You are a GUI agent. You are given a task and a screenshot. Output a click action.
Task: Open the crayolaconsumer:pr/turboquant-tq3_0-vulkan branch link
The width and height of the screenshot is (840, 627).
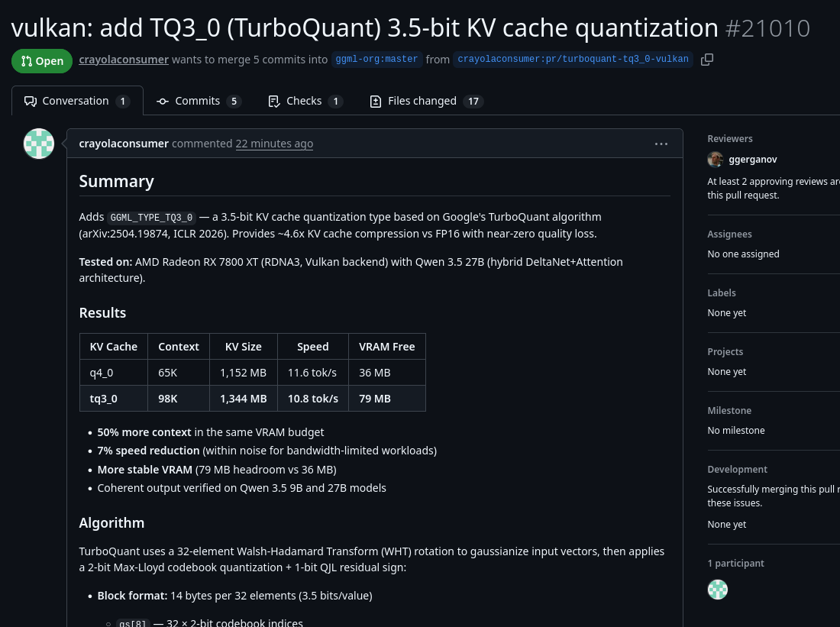coord(573,60)
